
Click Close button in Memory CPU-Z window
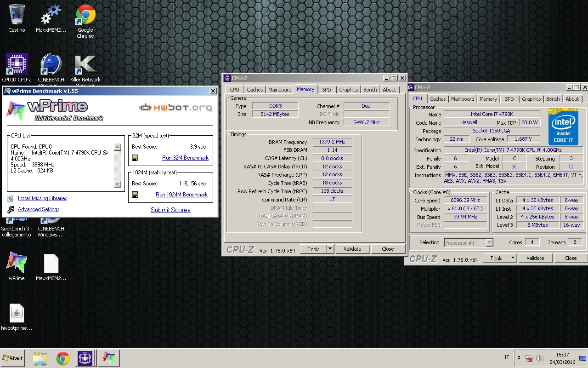(388, 249)
